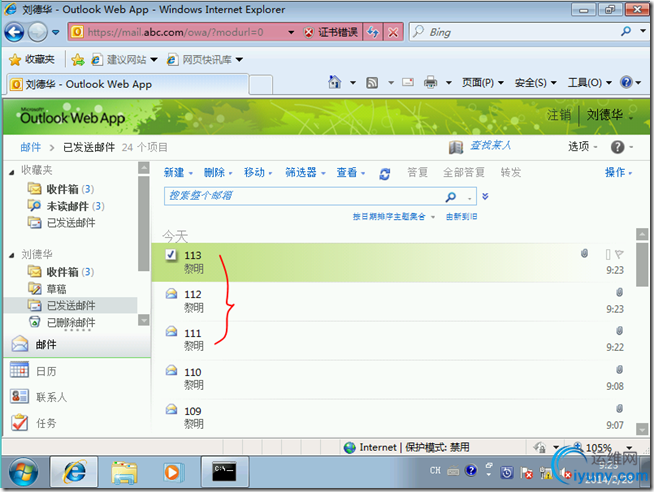Open the Command Prompt taskbar icon
The width and height of the screenshot is (654, 492).
click(225, 472)
